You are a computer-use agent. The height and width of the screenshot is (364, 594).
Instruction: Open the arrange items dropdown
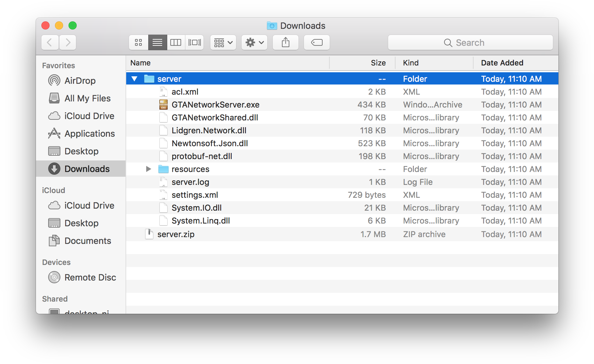point(223,42)
